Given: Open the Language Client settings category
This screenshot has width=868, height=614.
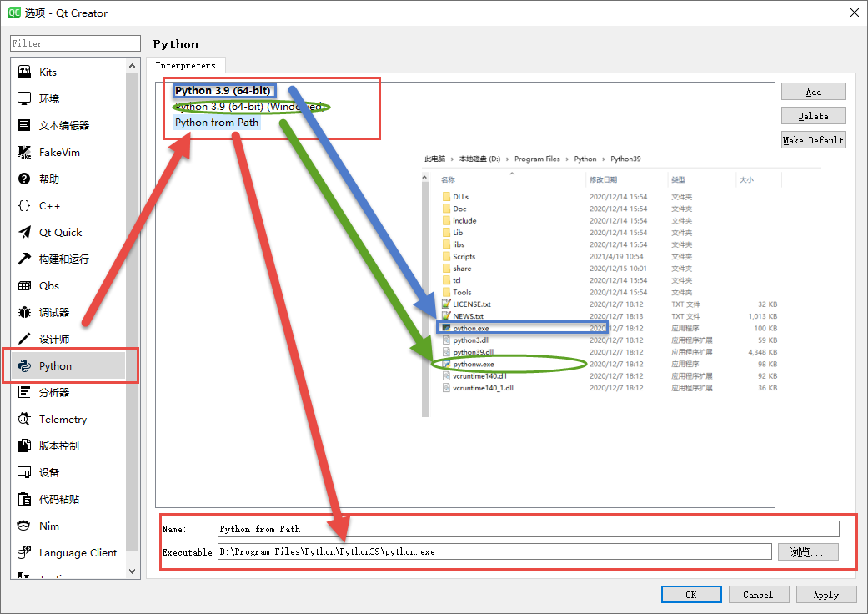Looking at the screenshot, I should tap(69, 552).
